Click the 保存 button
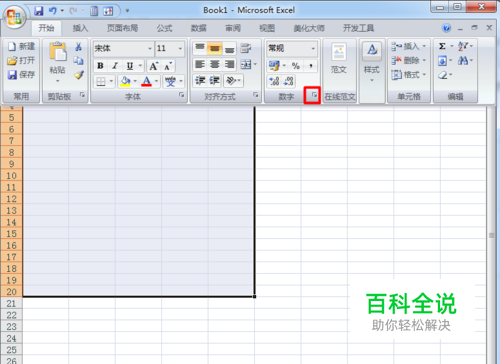The width and height of the screenshot is (500, 364). tap(21, 74)
